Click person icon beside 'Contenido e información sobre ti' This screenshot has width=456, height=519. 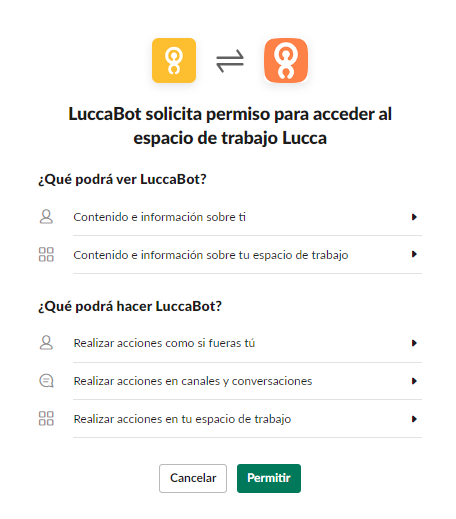46,217
